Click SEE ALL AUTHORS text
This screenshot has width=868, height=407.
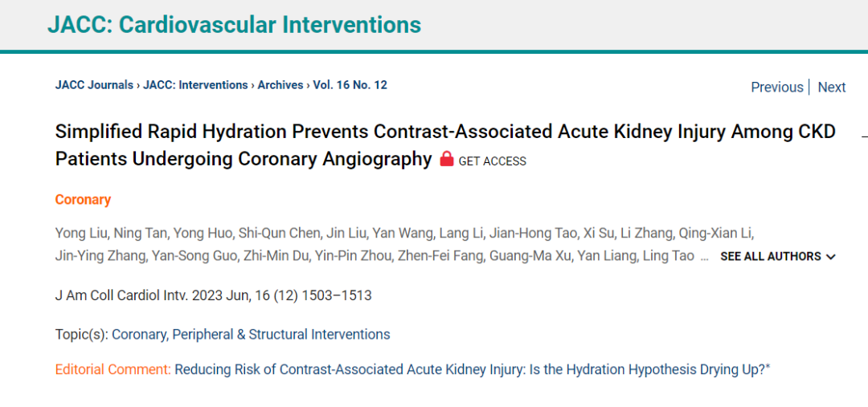(x=771, y=257)
